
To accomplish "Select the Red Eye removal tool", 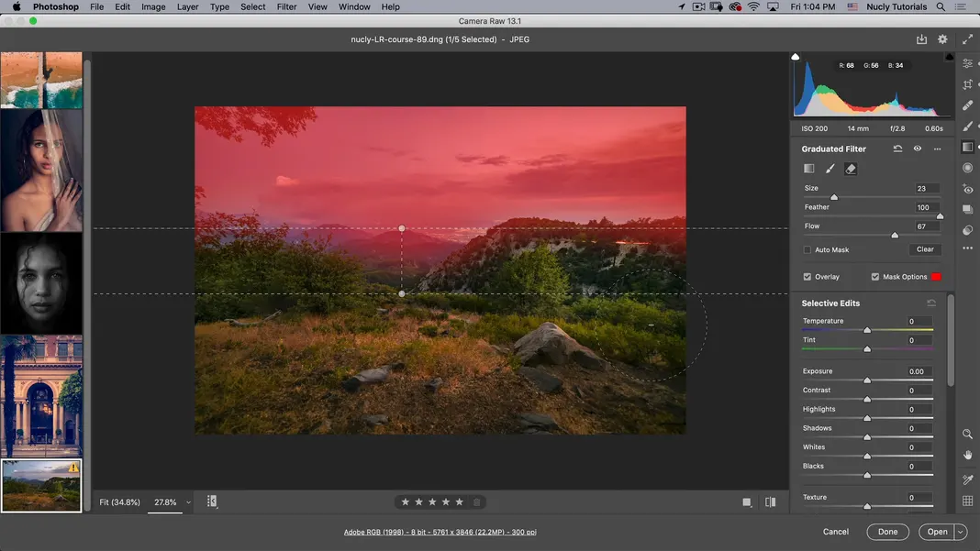I will coord(967,189).
